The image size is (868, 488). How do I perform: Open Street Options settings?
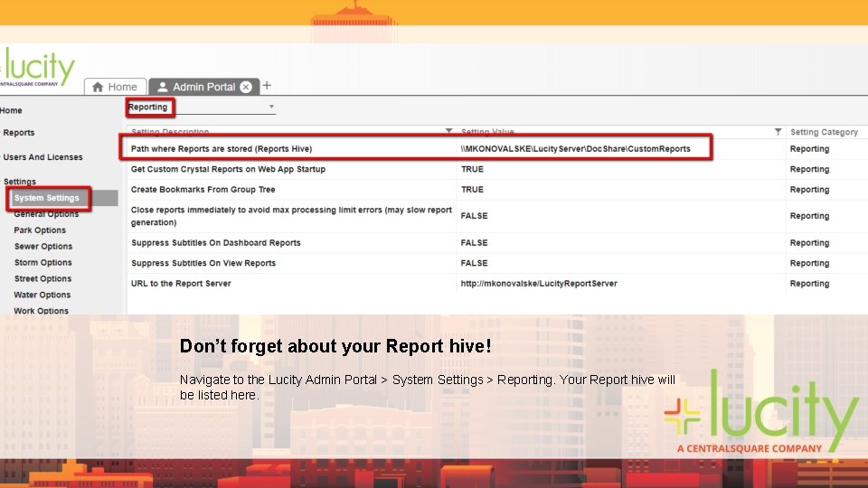(x=42, y=279)
